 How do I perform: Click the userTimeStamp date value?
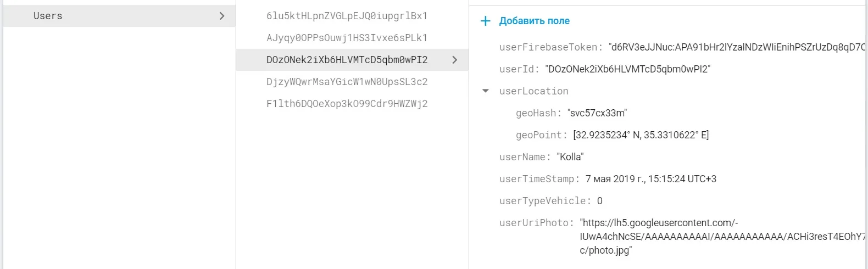coord(650,179)
